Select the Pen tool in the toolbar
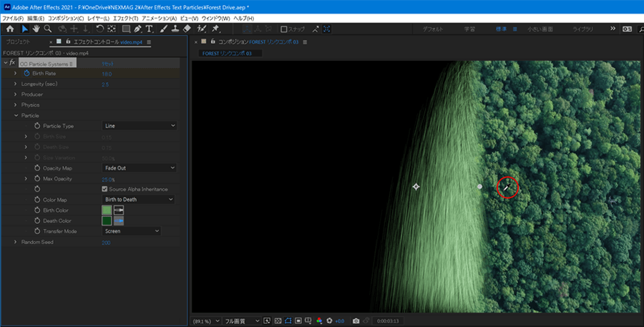The width and height of the screenshot is (644, 327). [137, 29]
